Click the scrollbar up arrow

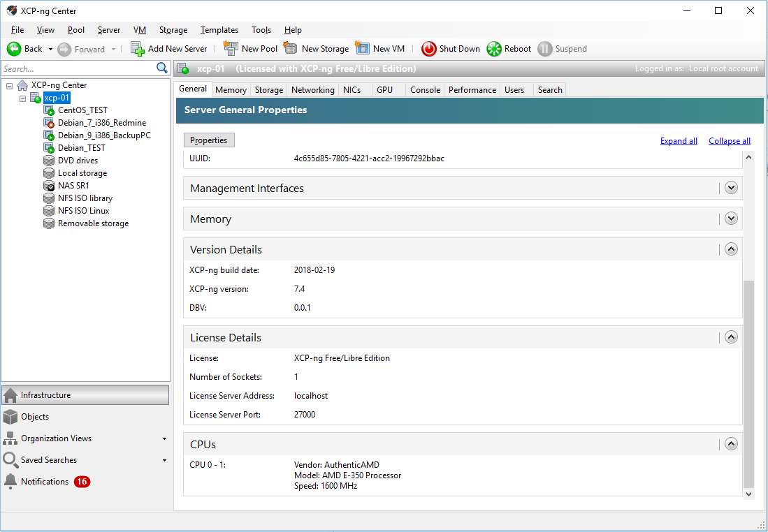[748, 157]
